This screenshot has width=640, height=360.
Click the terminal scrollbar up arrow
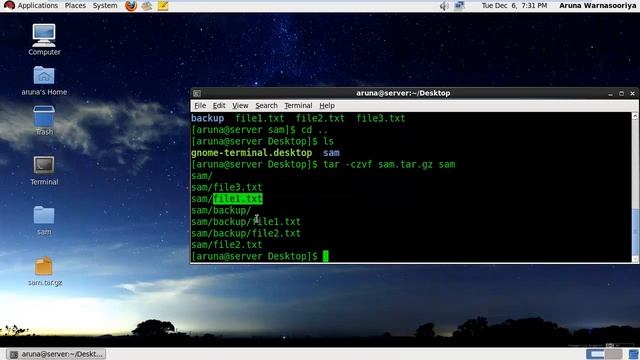[635, 116]
